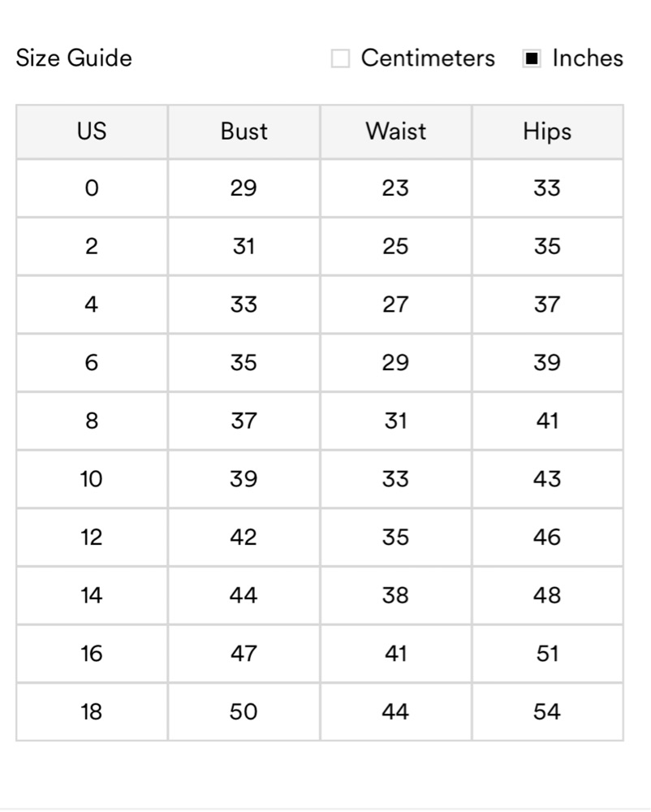This screenshot has height=812, width=651.
Task: Click the Inches unit label
Action: [x=588, y=58]
